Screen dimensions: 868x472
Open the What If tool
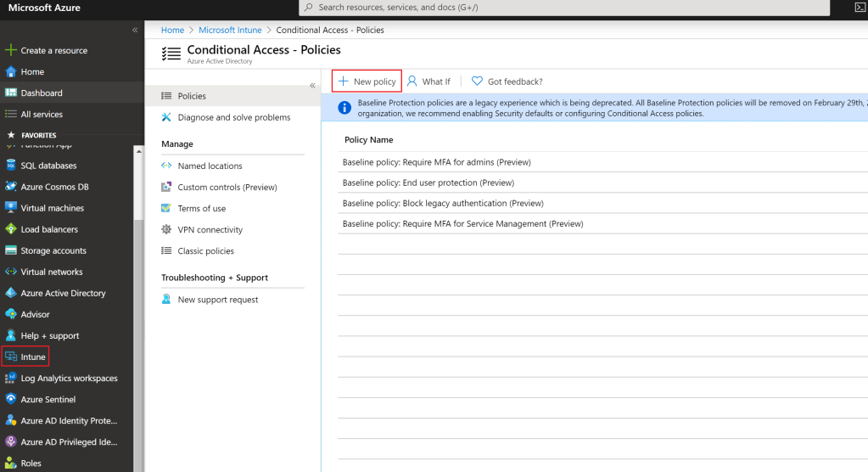point(428,81)
